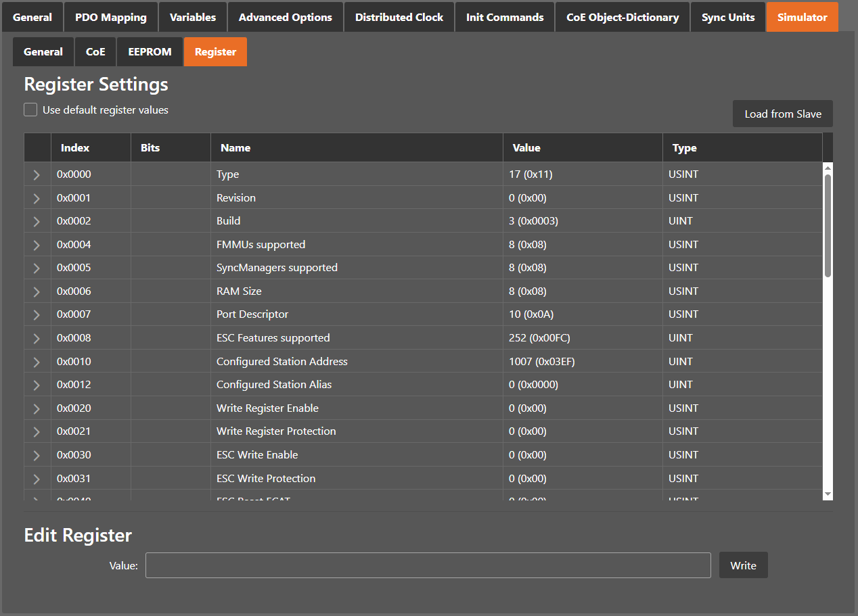
Task: Click the Write button
Action: pos(744,565)
